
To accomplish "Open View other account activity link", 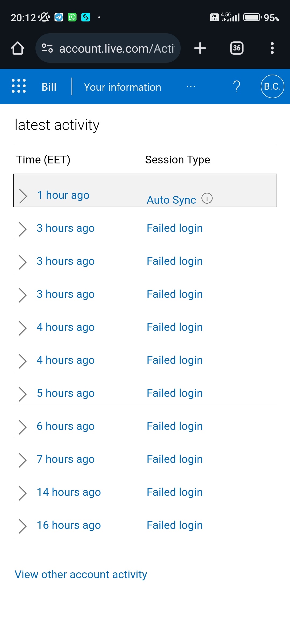I will 81,575.
